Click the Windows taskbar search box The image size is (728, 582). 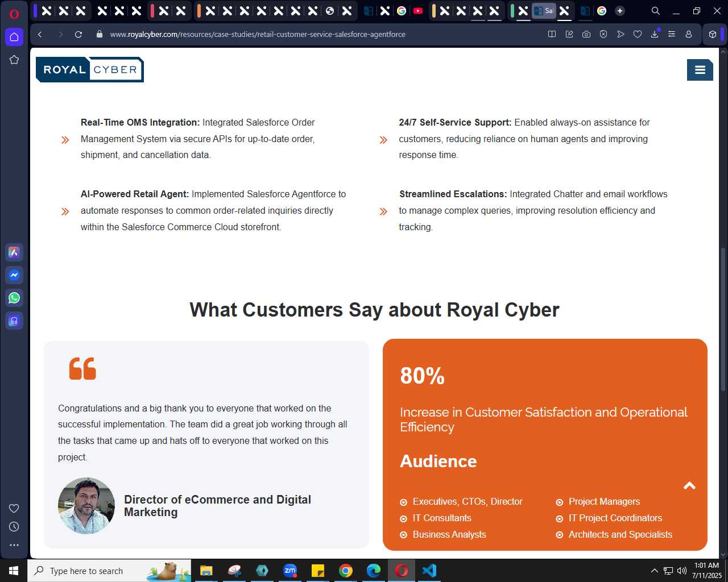[109, 571]
